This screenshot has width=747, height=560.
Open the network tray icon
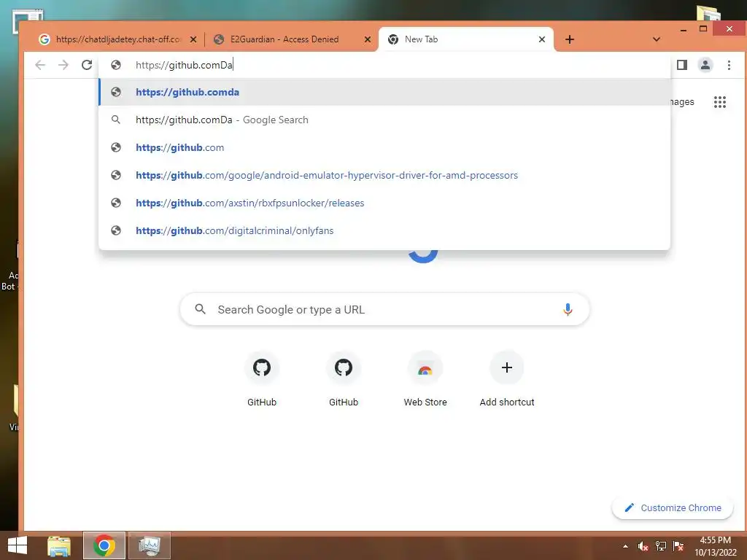661,546
